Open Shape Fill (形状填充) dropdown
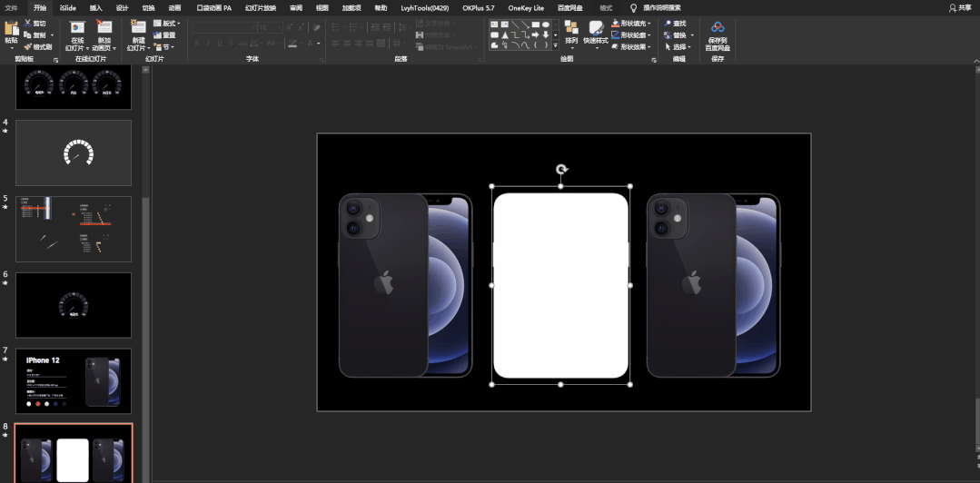 [632, 23]
